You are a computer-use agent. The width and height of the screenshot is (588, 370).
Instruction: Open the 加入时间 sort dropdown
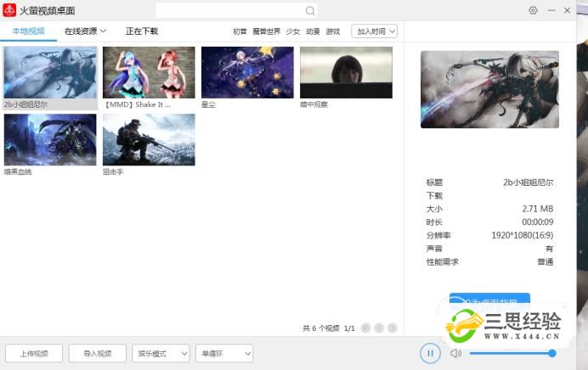(375, 31)
